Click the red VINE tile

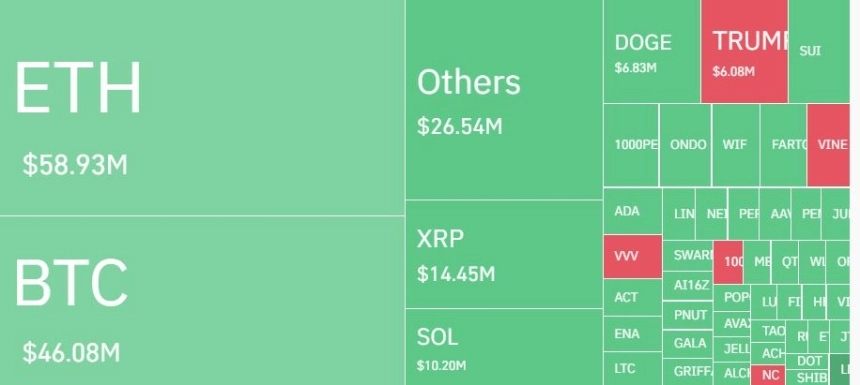click(828, 145)
